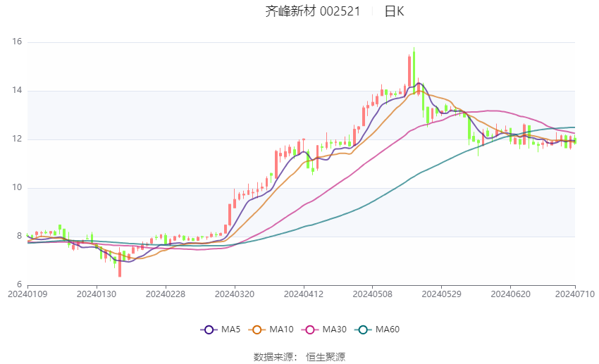Click the 16 price axis label
Screen dimensions: 599x364
pyautogui.click(x=17, y=42)
